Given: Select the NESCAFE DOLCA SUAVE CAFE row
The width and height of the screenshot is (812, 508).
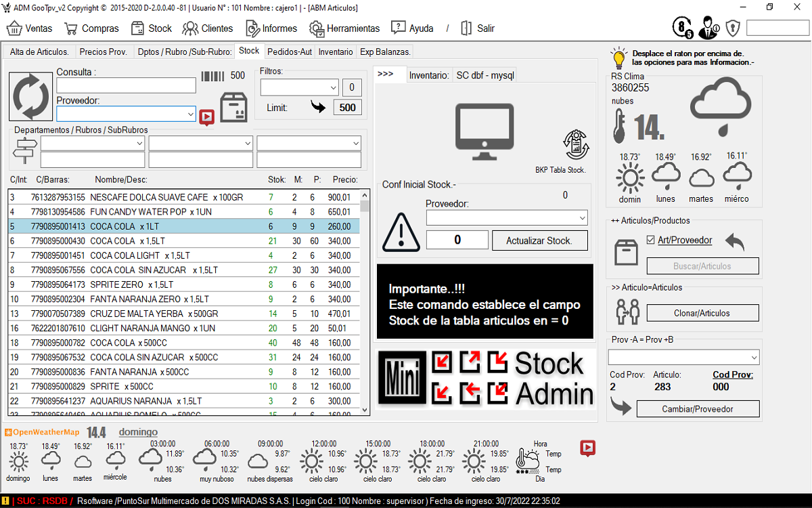Looking at the screenshot, I should click(184, 197).
